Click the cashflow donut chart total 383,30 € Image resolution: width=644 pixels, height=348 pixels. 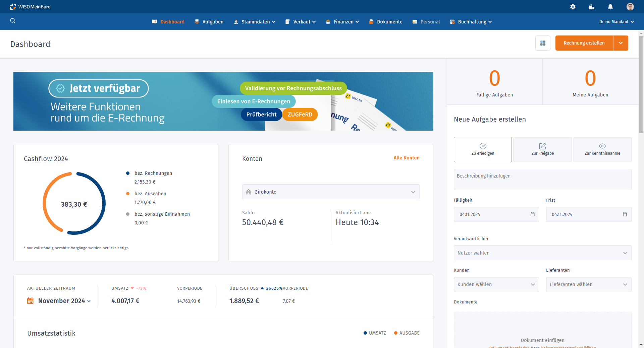[x=74, y=204]
